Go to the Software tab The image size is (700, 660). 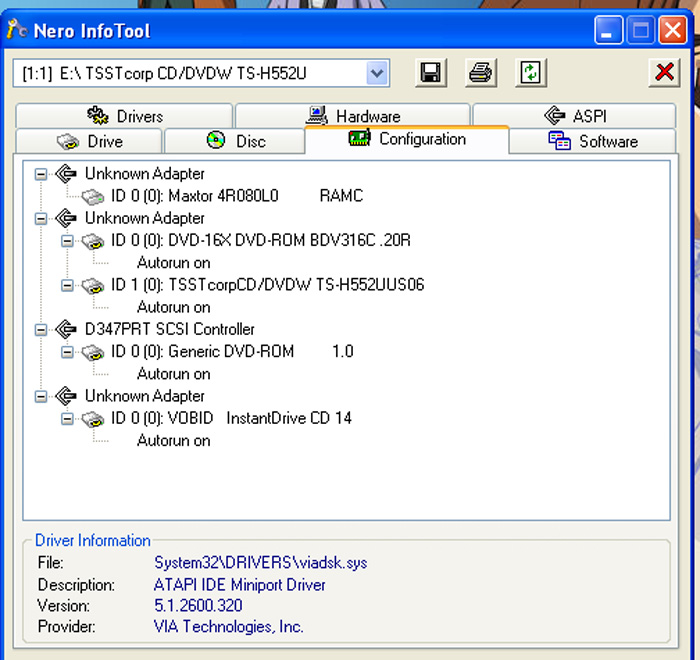click(592, 141)
